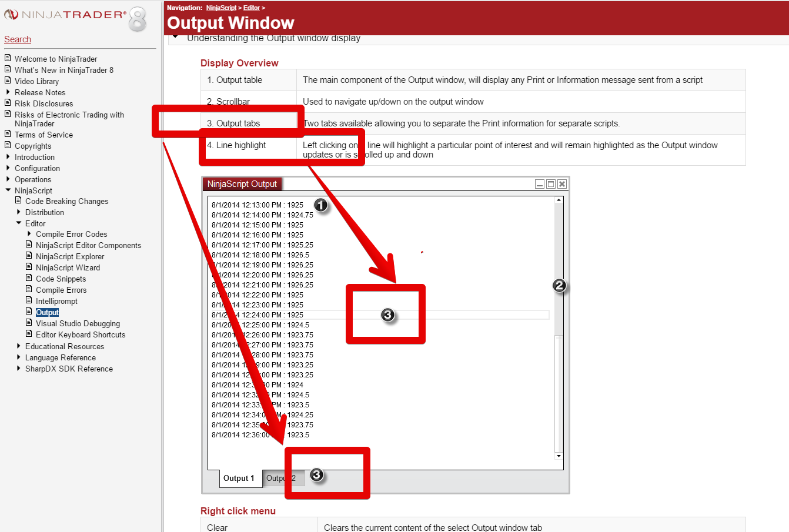
Task: Click 'Used to navigate up/down on the output window'
Action: pyautogui.click(x=393, y=102)
